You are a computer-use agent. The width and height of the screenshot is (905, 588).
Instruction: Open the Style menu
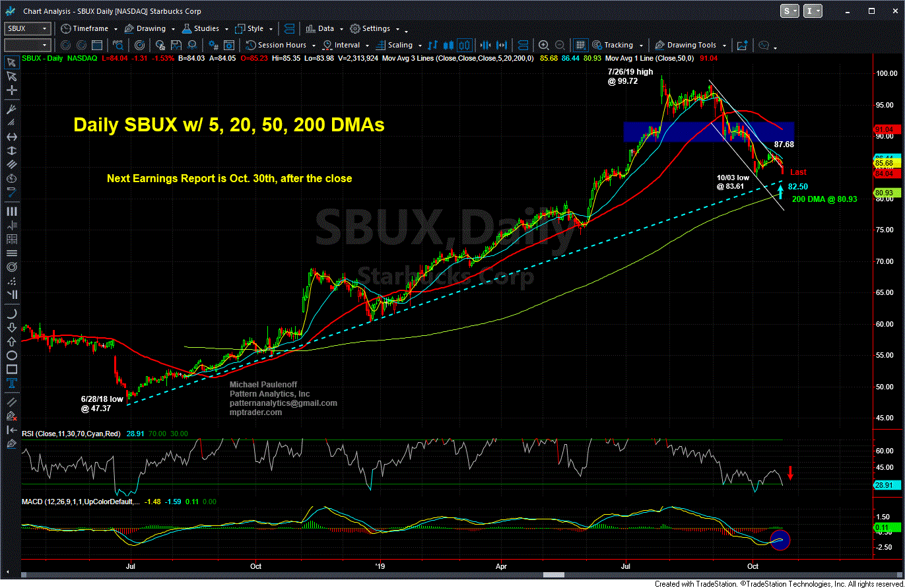tap(250, 29)
